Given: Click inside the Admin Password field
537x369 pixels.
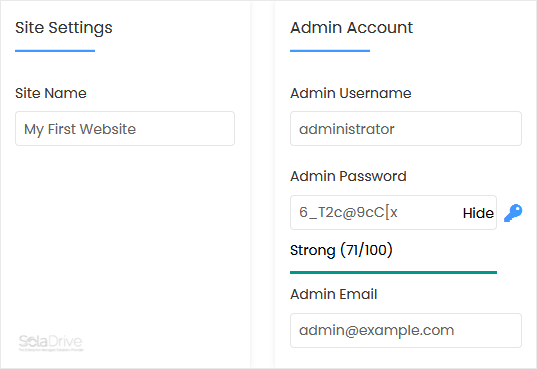Looking at the screenshot, I should pos(375,212).
